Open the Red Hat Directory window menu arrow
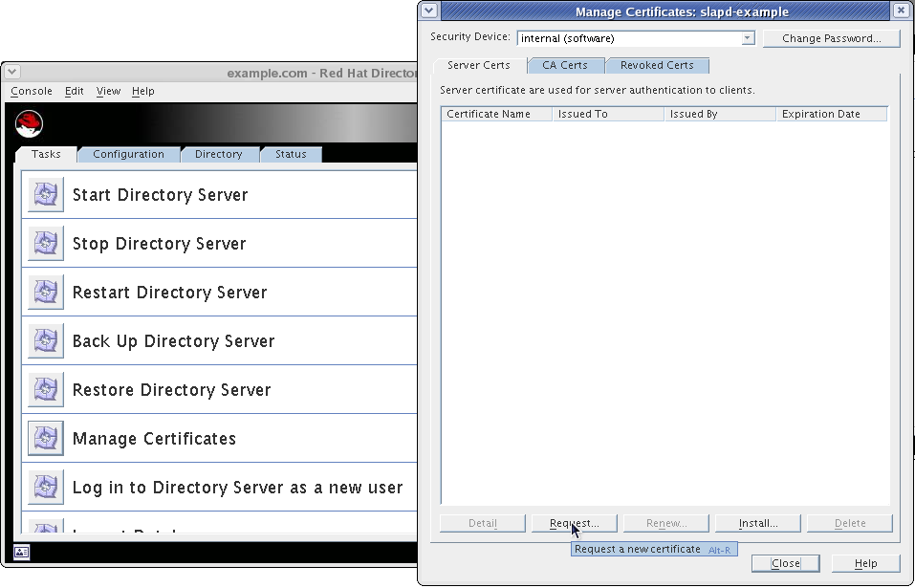 pyautogui.click(x=12, y=73)
